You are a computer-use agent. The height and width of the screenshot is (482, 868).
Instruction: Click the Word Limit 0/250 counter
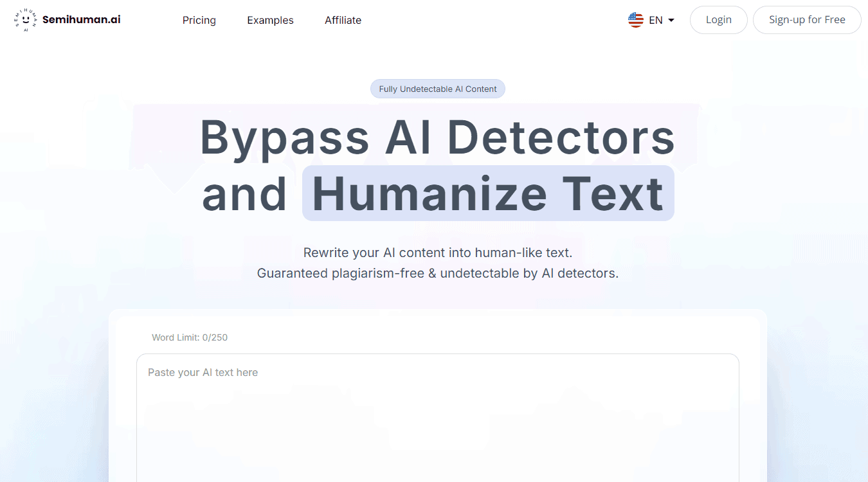coord(189,337)
